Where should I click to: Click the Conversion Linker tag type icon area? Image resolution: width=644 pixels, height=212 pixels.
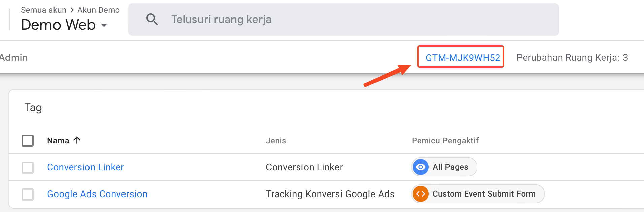click(304, 167)
